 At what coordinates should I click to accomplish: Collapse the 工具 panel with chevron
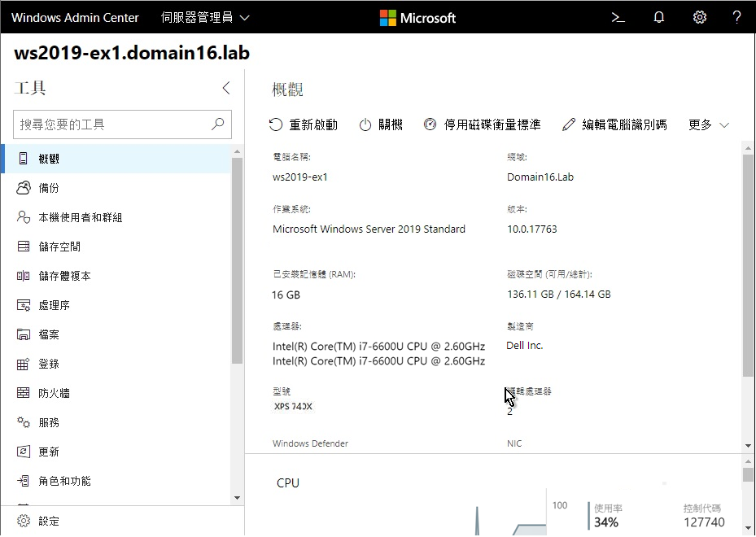pos(226,88)
